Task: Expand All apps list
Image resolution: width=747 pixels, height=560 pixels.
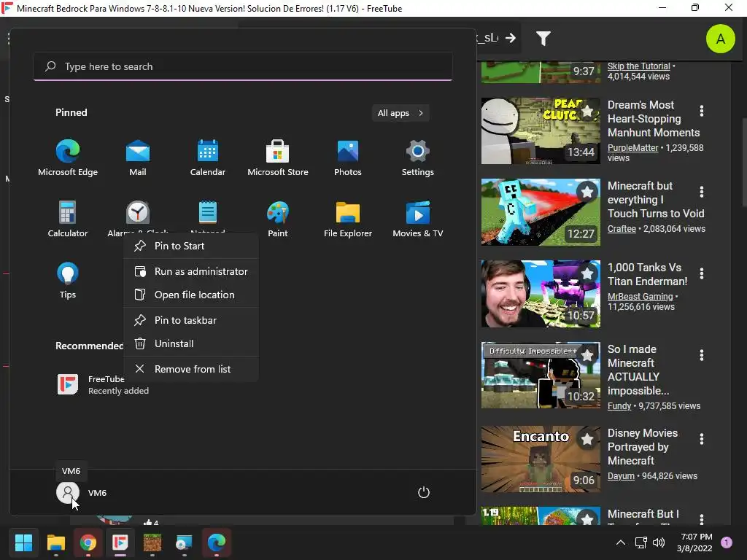Action: (400, 113)
